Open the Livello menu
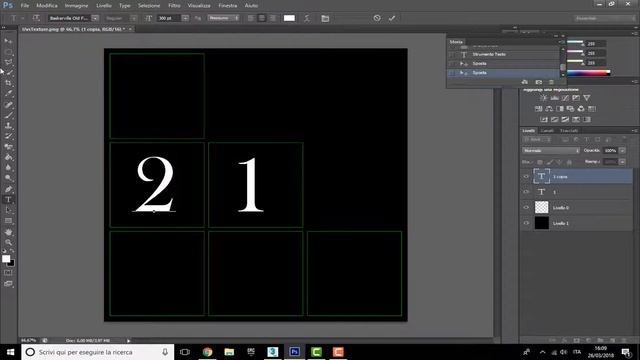640x360 pixels. pyautogui.click(x=104, y=6)
